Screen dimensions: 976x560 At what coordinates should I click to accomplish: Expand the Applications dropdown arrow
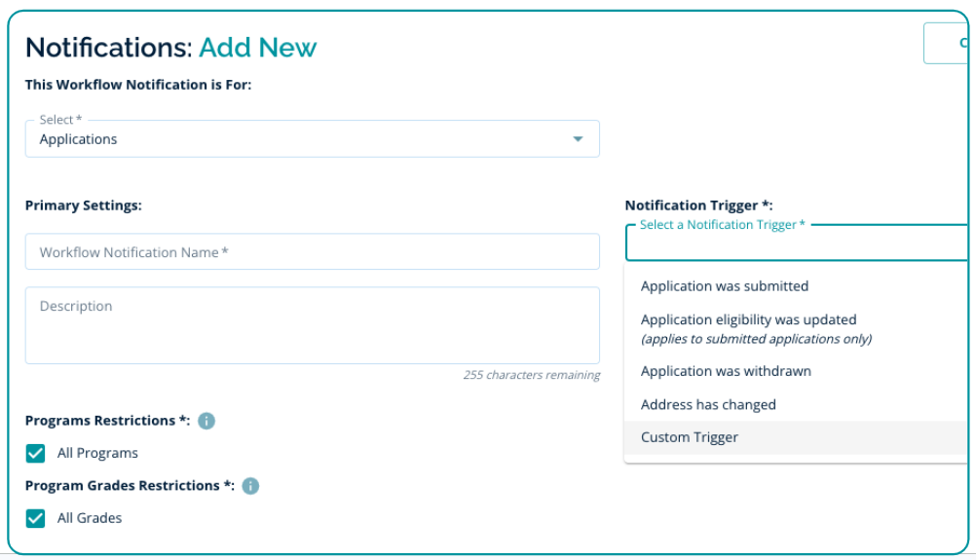coord(579,139)
